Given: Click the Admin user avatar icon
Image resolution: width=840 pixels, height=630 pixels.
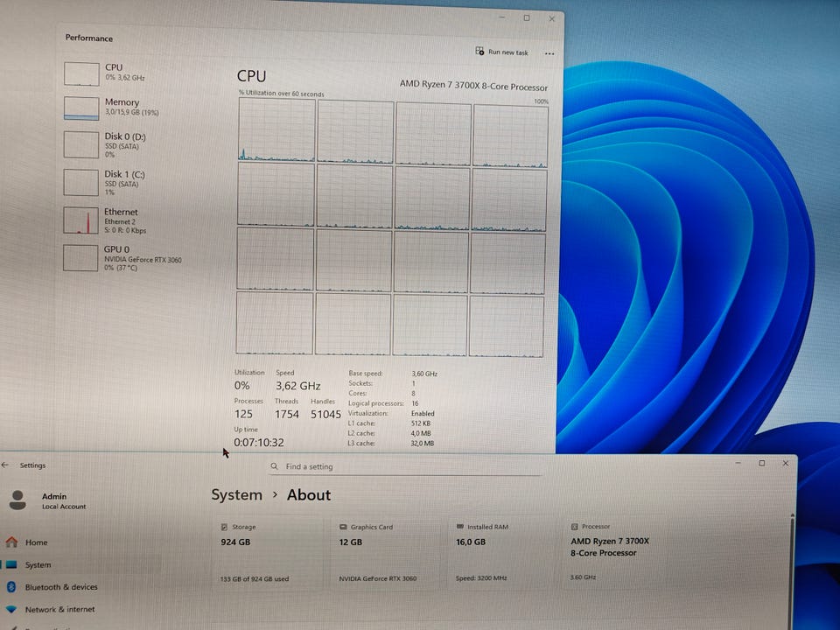Looking at the screenshot, I should [17, 500].
